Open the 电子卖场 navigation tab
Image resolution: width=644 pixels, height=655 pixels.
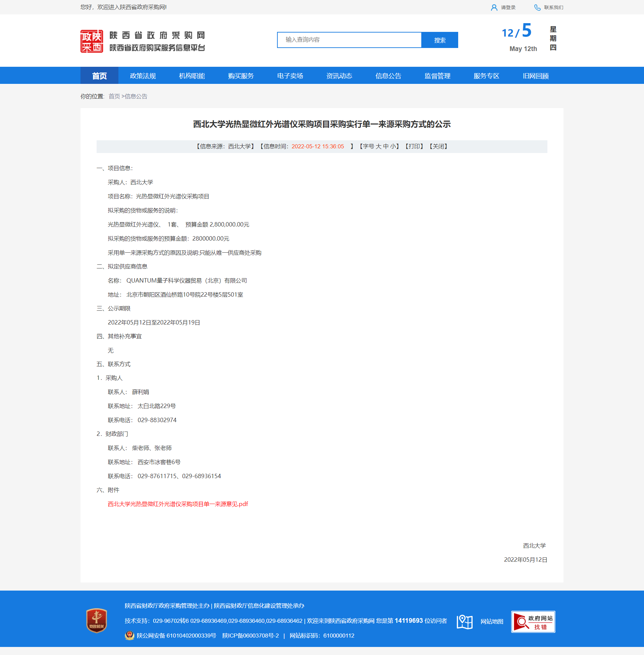[290, 76]
